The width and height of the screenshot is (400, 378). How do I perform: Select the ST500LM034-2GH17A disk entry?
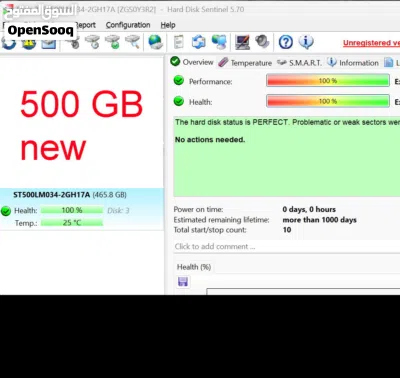tap(82, 209)
